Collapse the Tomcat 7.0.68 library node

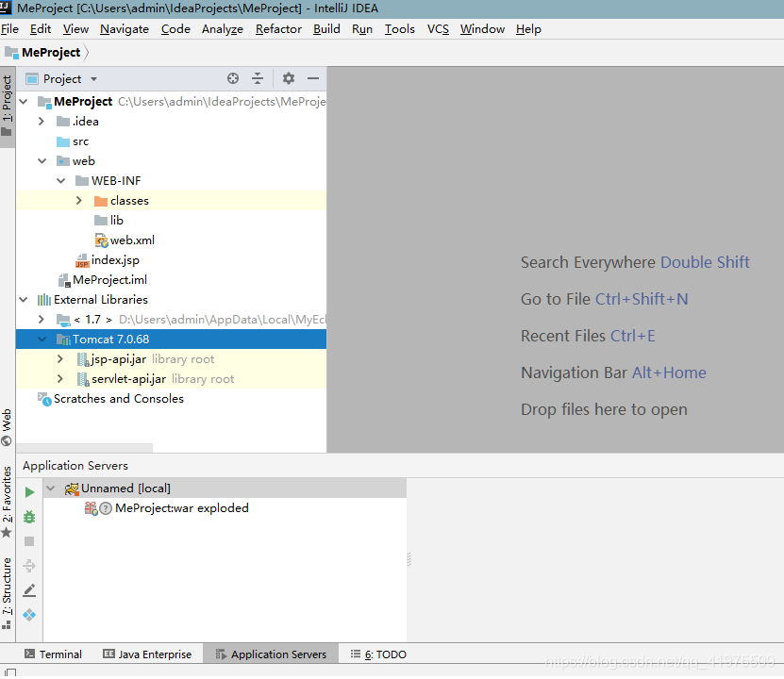(42, 339)
